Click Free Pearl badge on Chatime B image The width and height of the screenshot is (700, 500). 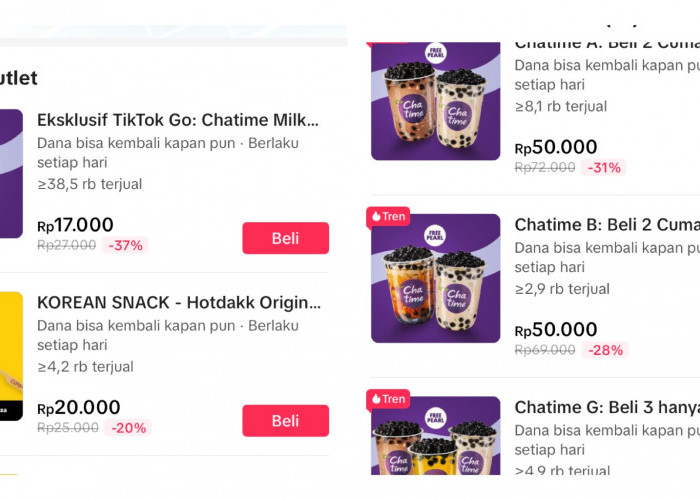click(x=436, y=236)
